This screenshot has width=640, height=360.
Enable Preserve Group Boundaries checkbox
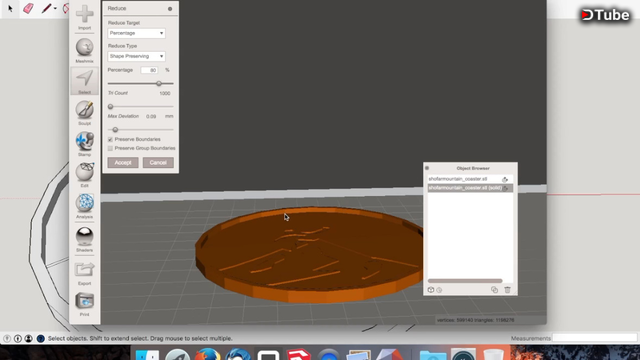(x=110, y=148)
